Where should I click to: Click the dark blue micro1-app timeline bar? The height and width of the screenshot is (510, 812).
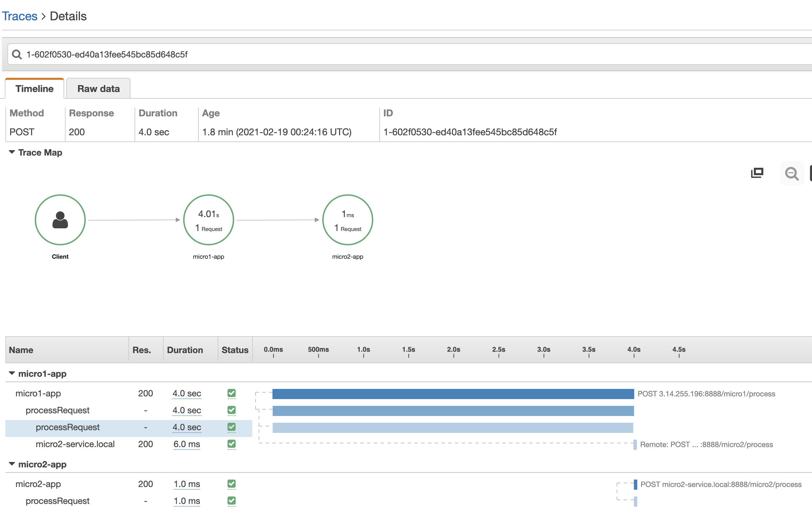point(453,394)
